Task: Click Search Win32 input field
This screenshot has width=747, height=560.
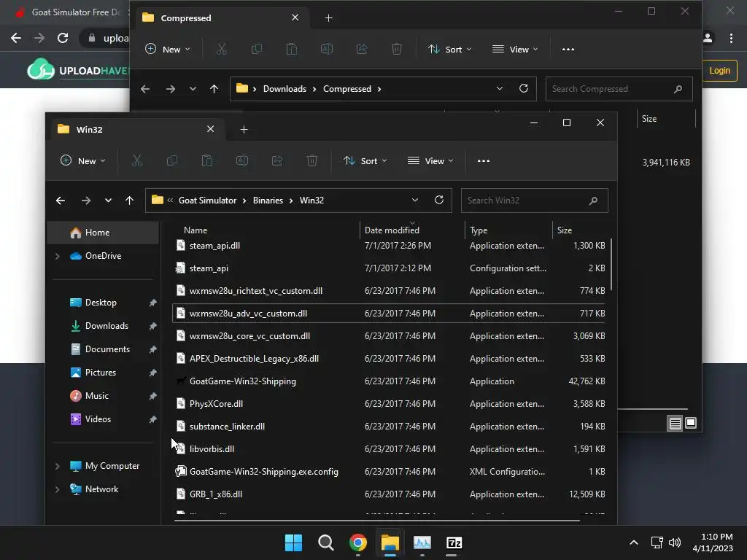Action: [534, 201]
